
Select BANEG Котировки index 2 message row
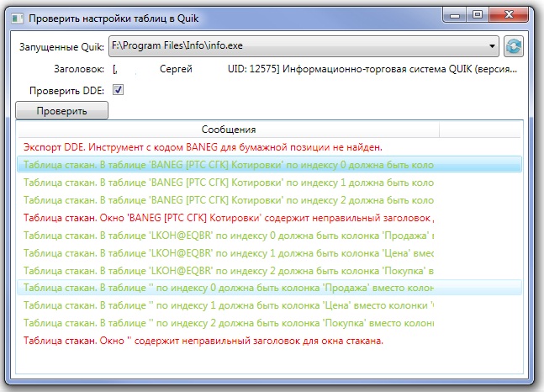(x=269, y=200)
